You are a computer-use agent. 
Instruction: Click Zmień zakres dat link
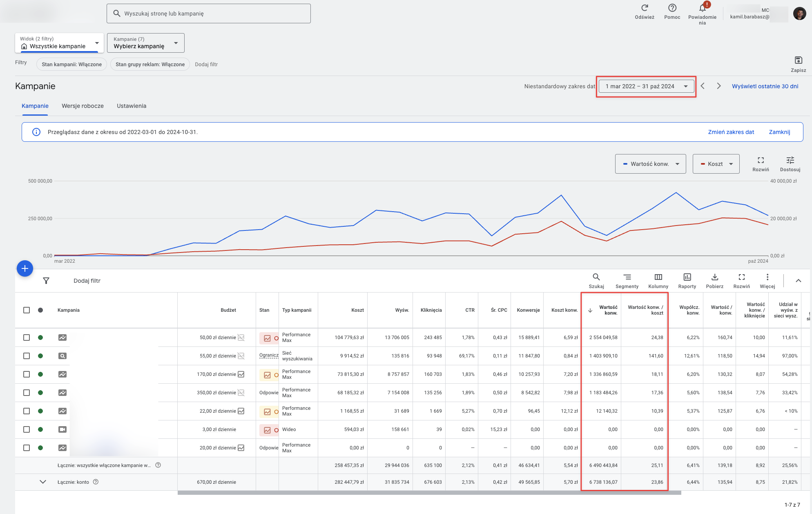[731, 132]
